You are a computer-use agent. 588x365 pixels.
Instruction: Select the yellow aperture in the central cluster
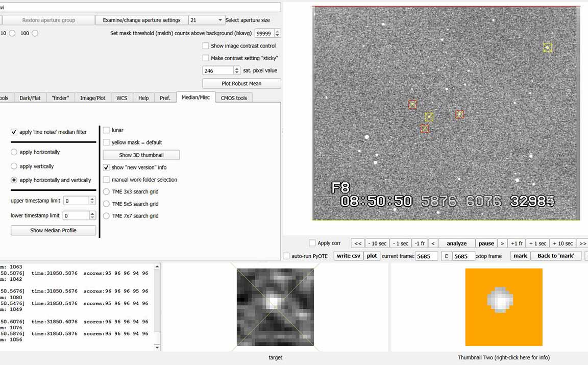click(429, 117)
